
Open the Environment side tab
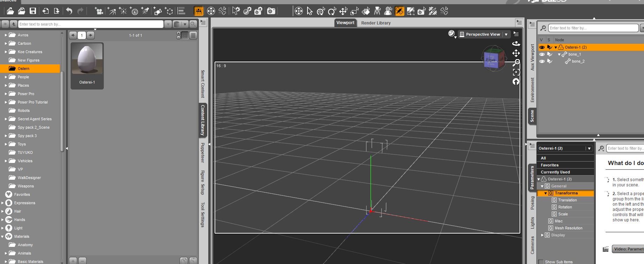[533, 90]
